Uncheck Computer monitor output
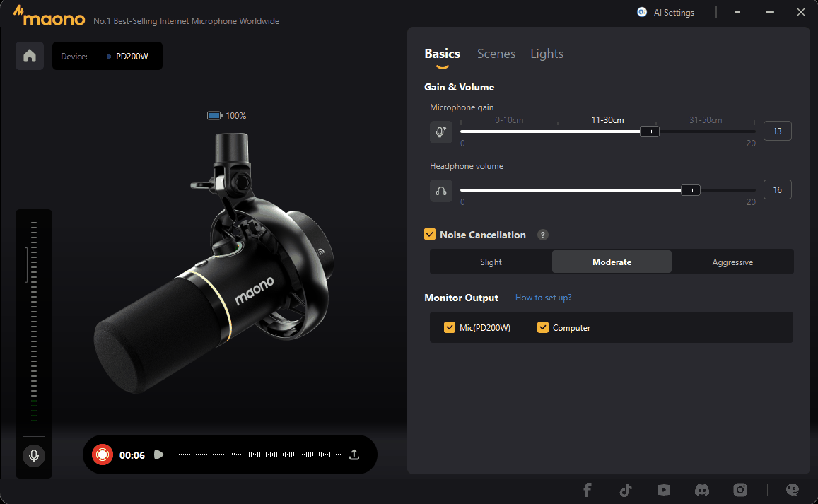Viewport: 818px width, 504px height. [x=542, y=327]
